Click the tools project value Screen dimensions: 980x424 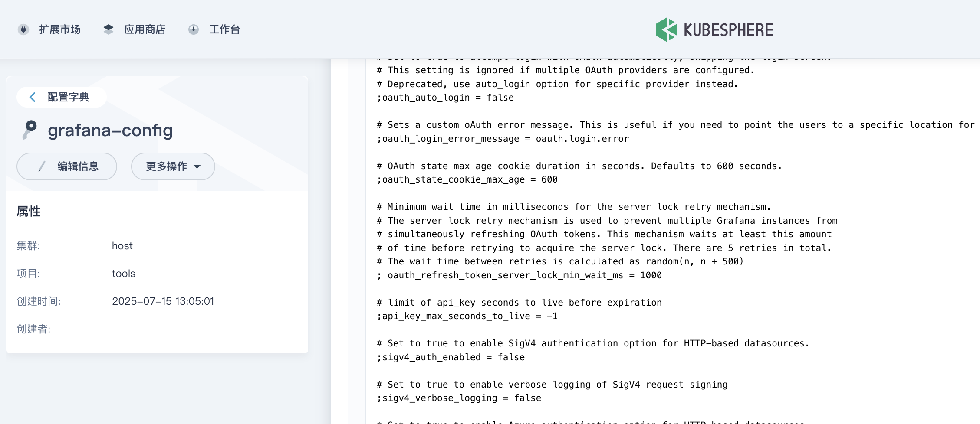click(x=123, y=274)
